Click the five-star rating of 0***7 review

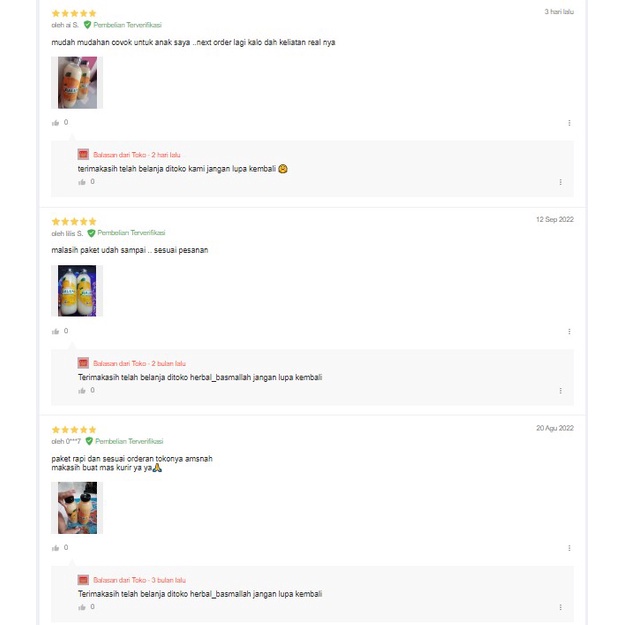coord(74,430)
